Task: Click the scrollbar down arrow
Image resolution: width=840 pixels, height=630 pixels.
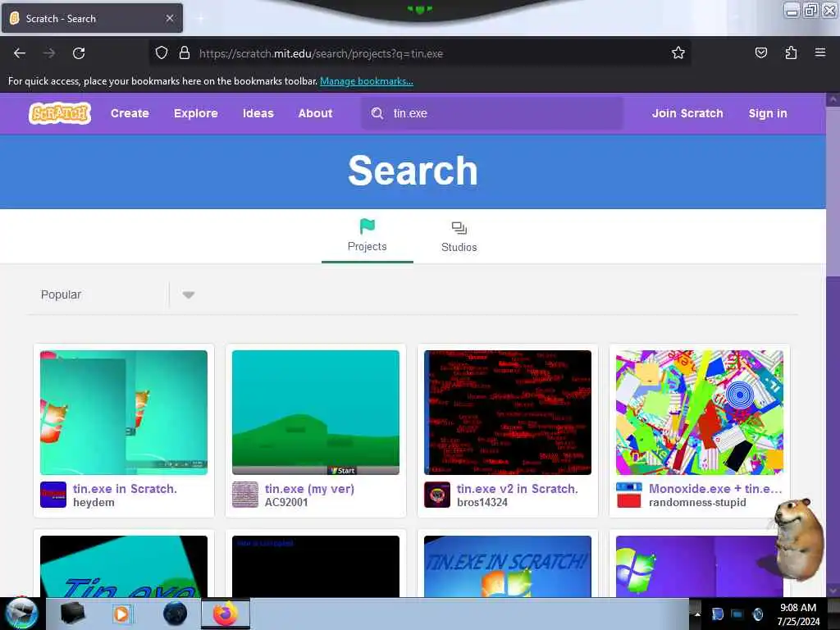Action: [x=833, y=591]
